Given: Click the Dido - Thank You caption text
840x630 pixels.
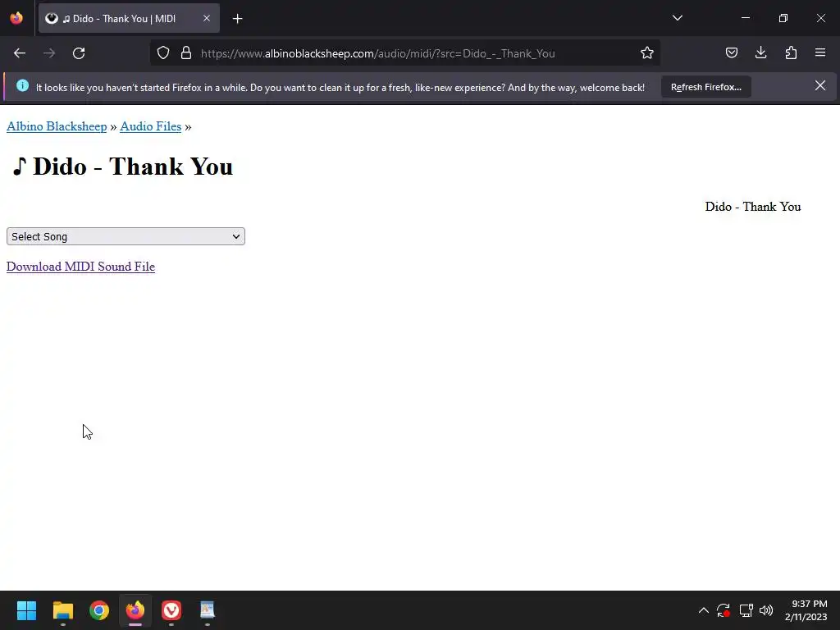Looking at the screenshot, I should (x=753, y=207).
